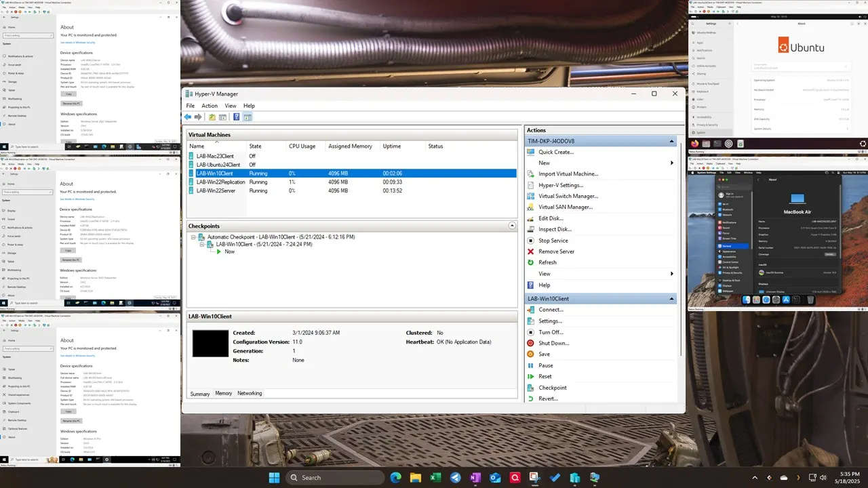
Task: Open Microsoft Edge from the taskbar
Action: point(395,477)
